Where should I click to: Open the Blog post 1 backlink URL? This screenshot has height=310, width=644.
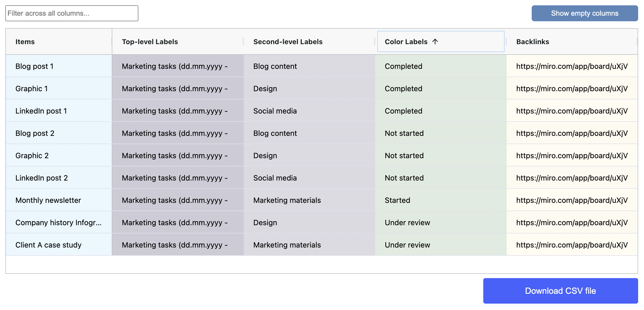(x=572, y=66)
